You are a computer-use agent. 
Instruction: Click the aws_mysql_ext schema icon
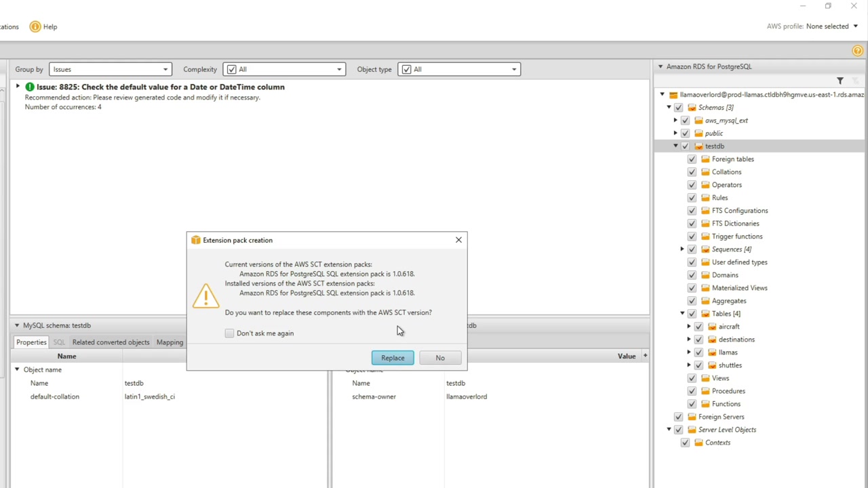click(x=698, y=121)
